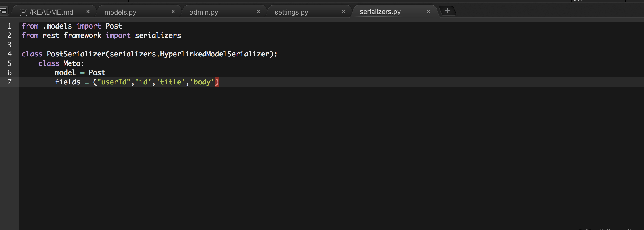Click the 'userId' string in fields
This screenshot has height=230, width=644.
tap(114, 82)
